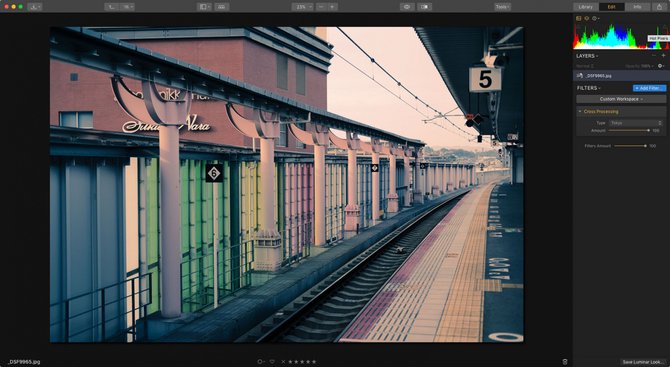This screenshot has width=670, height=367.
Task: Click the eye quick preview icon
Action: (x=407, y=7)
